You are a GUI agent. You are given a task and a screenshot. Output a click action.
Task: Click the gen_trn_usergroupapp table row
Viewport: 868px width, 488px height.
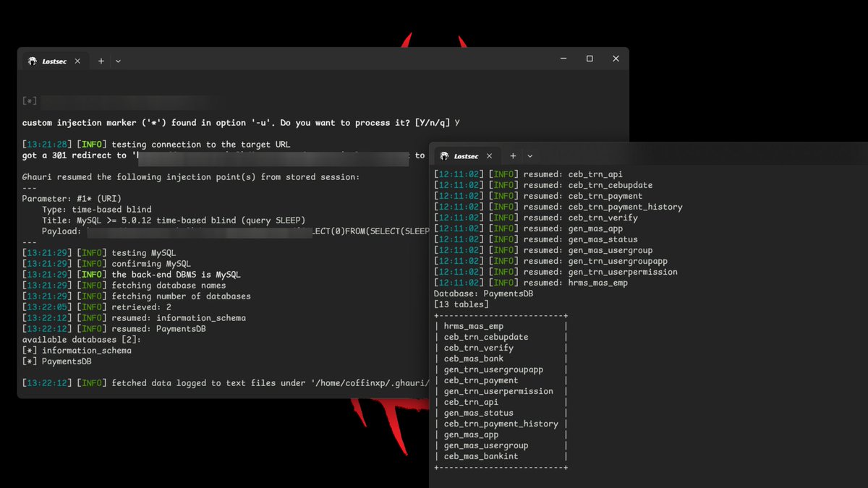[501, 369]
